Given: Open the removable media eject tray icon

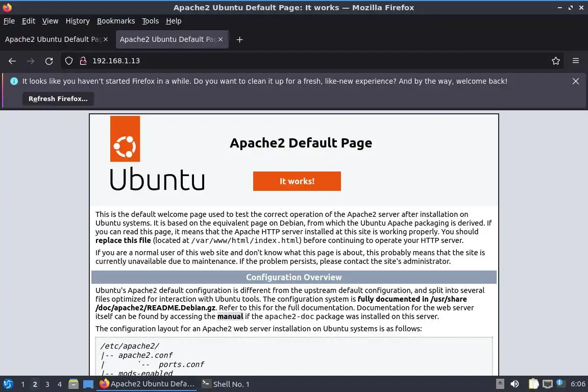Looking at the screenshot, I should (x=500, y=384).
